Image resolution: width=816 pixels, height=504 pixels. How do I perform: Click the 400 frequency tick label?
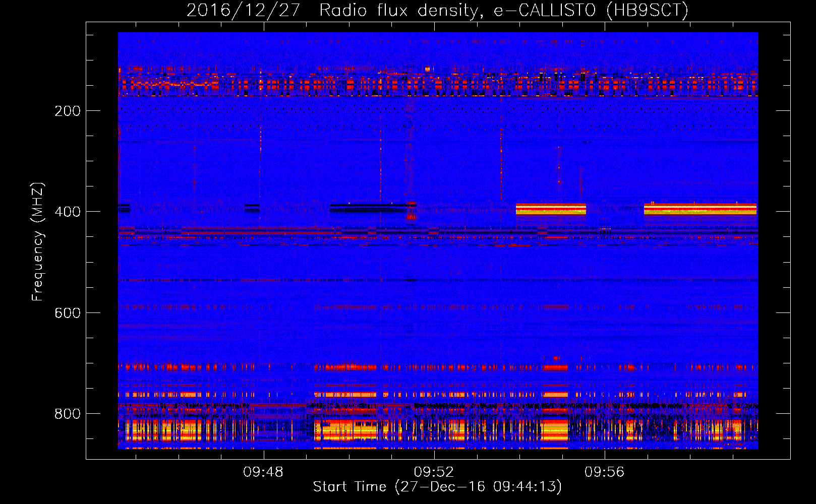tap(68, 212)
